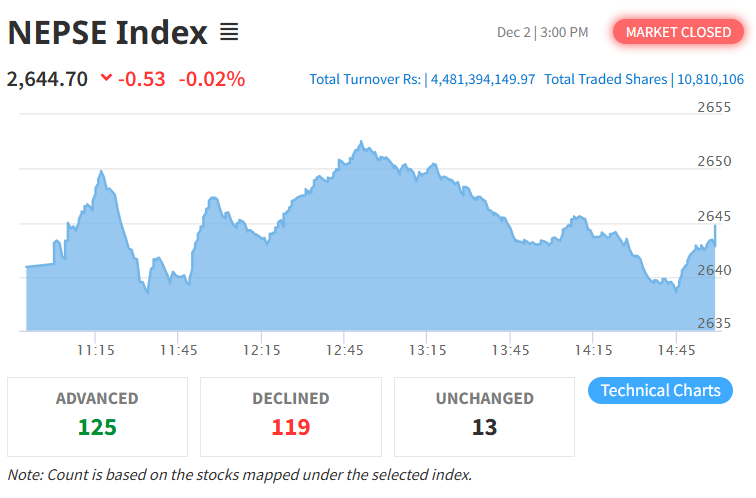Select the ADVANCED stocks count box

97,416
